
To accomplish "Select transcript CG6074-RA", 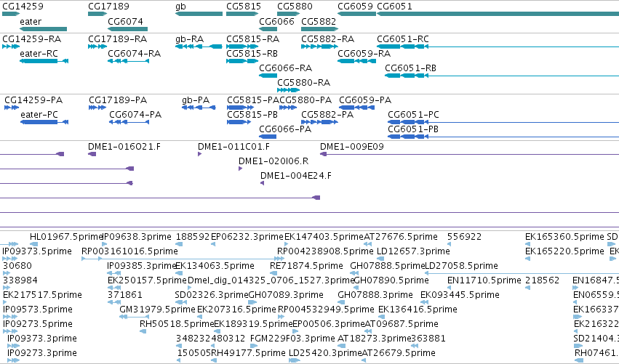I will [135, 54].
